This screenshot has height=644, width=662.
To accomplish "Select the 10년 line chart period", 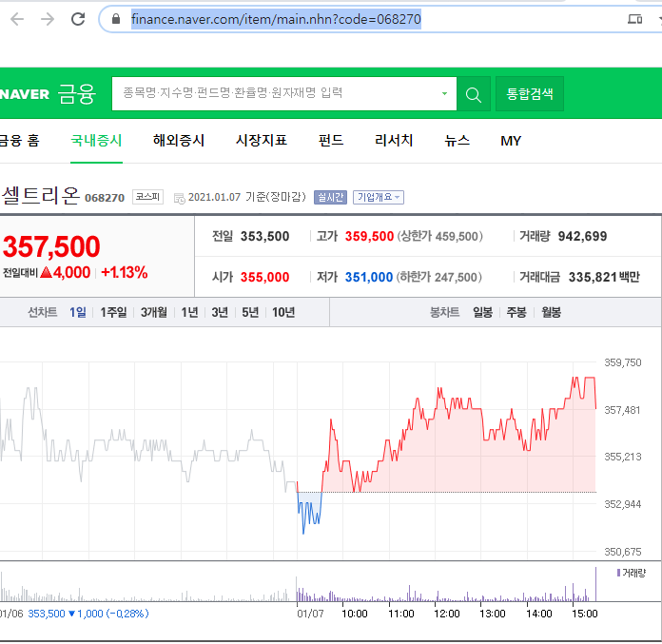I will [x=283, y=313].
